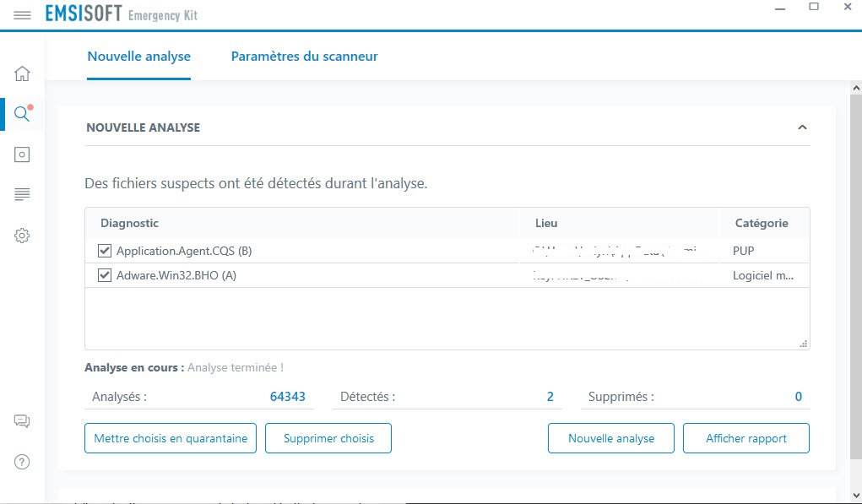862x504 pixels.
Task: Go to the Home overview icon
Action: pyautogui.click(x=22, y=73)
